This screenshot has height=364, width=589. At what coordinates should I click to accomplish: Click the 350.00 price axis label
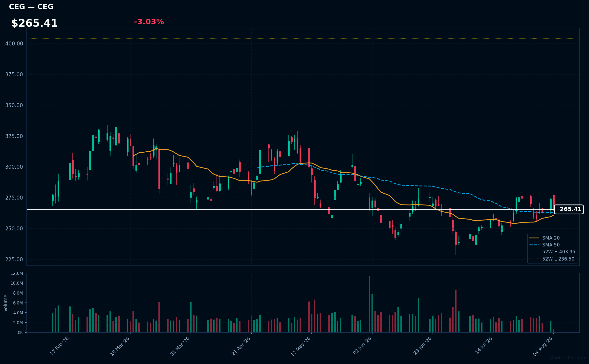coord(14,105)
